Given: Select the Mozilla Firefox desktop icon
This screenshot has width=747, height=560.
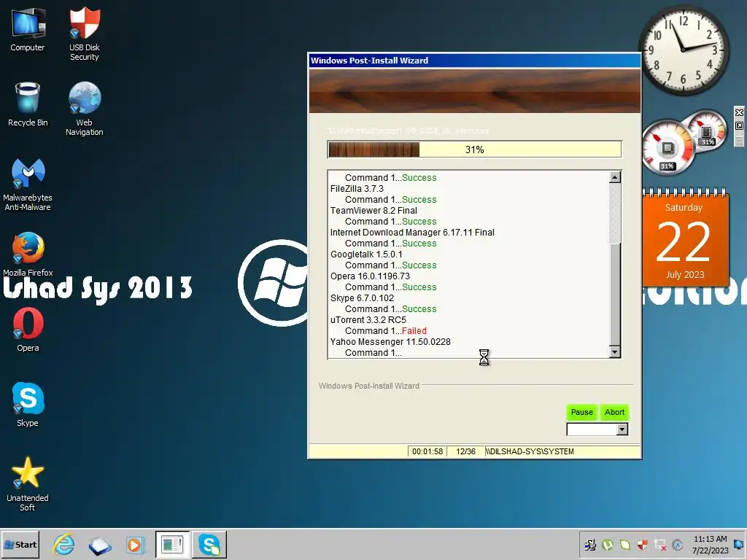Looking at the screenshot, I should click(x=28, y=254).
